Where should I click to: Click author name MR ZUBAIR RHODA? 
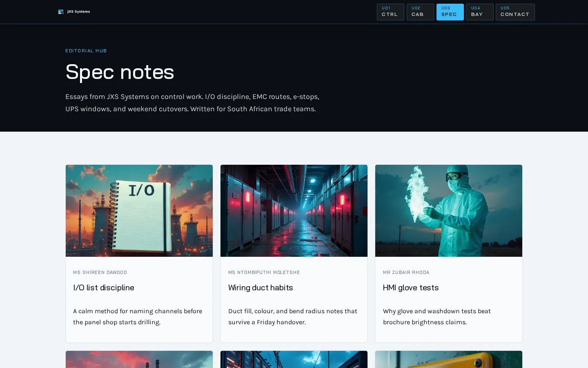click(x=406, y=272)
